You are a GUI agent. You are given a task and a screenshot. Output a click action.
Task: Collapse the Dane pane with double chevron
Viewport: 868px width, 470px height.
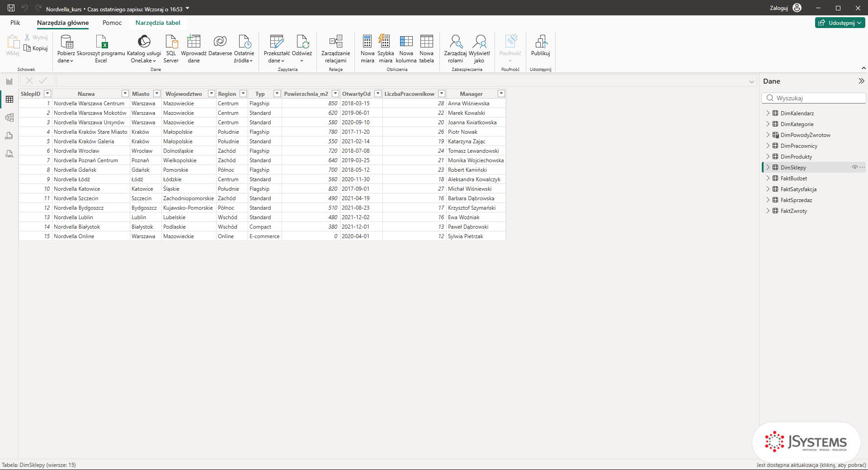click(x=861, y=81)
